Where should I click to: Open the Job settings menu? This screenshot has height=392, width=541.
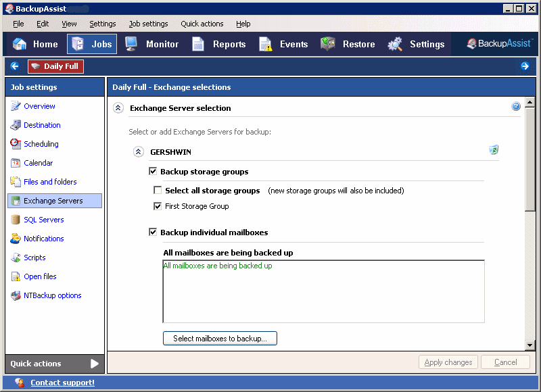tap(148, 24)
